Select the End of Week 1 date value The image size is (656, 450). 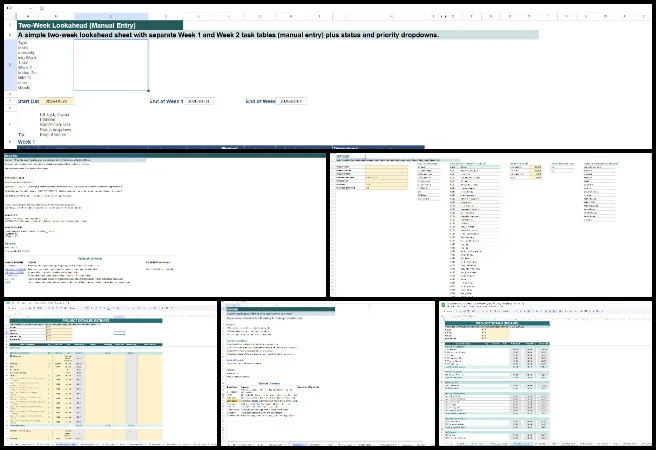coord(199,101)
